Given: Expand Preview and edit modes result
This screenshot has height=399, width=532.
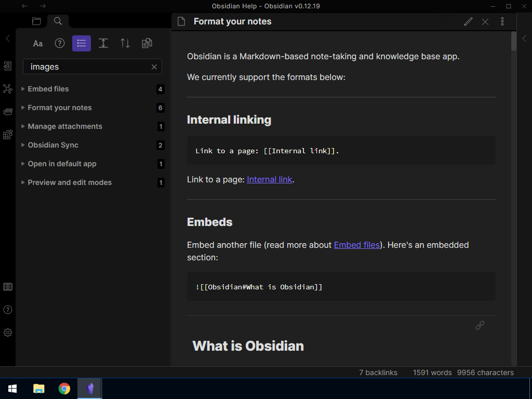Looking at the screenshot, I should coord(23,182).
